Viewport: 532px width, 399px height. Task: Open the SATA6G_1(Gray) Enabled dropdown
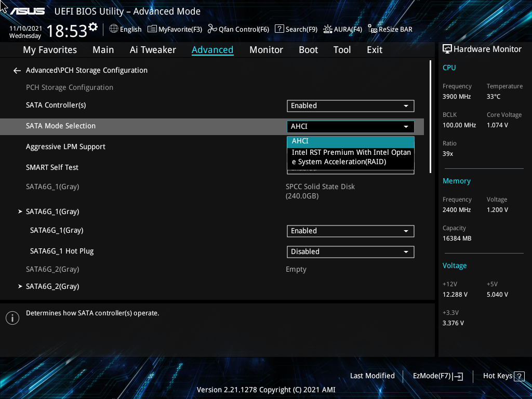tap(351, 231)
